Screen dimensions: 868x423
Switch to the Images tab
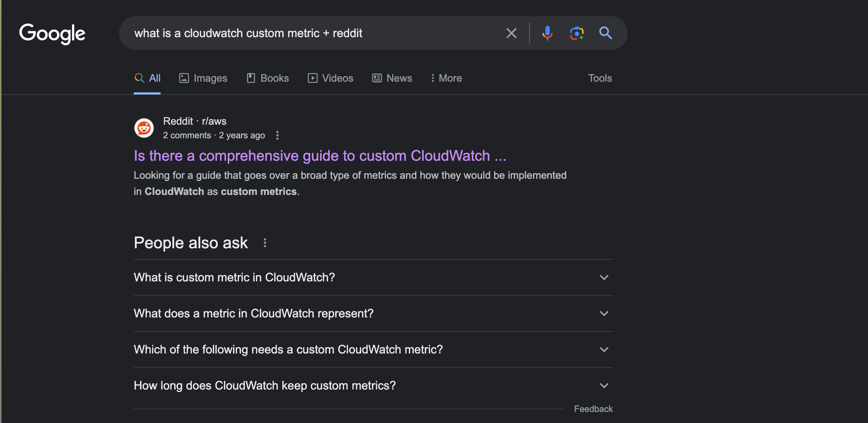pyautogui.click(x=203, y=78)
